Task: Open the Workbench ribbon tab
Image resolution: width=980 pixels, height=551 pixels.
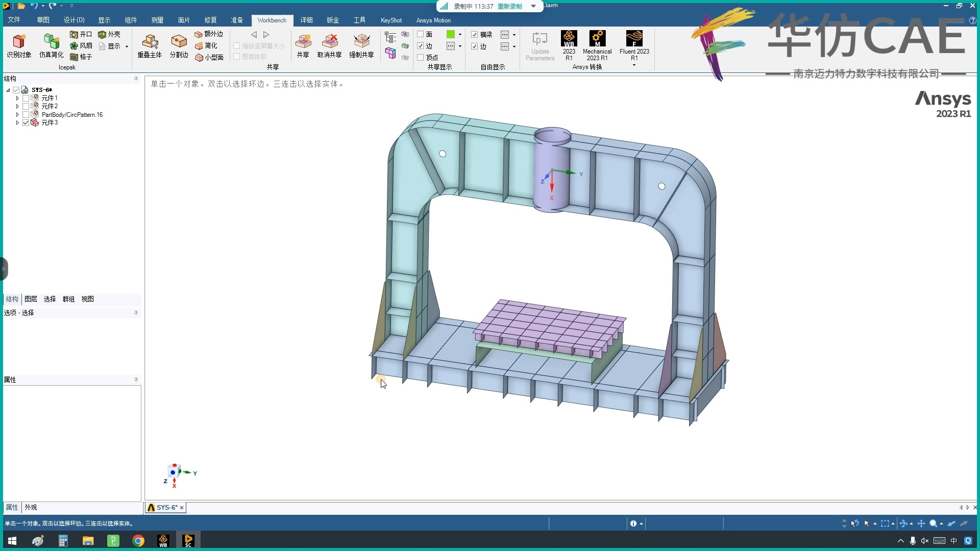Action: 271,20
